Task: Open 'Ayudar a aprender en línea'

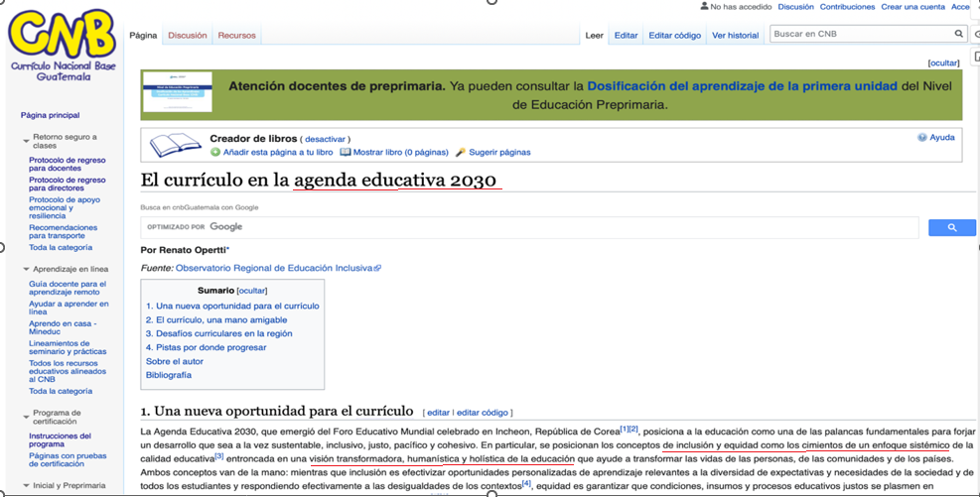Action: pos(69,308)
